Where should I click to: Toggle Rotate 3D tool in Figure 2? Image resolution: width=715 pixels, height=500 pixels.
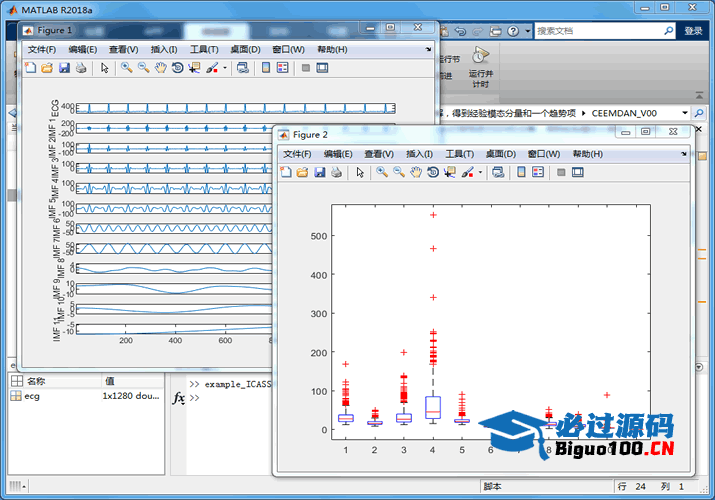[x=433, y=173]
